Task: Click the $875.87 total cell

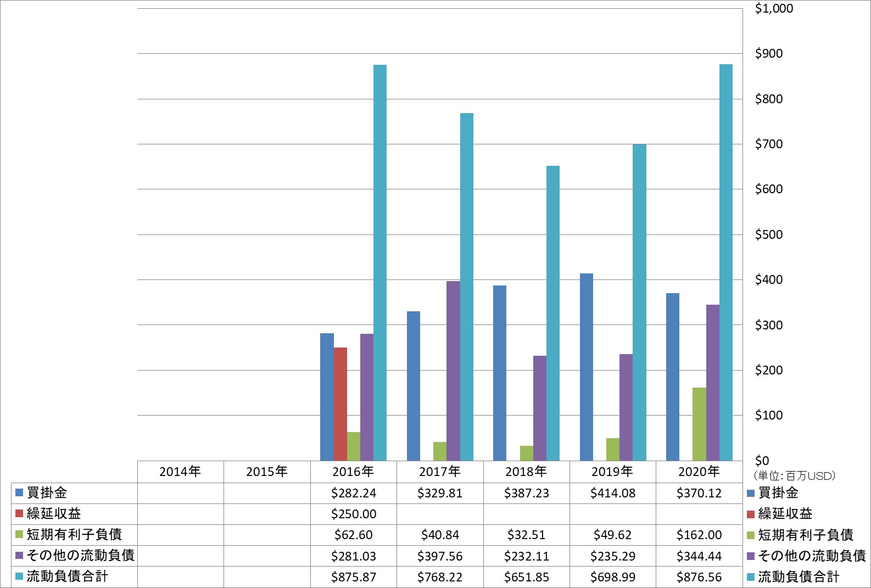Action: pos(353,577)
